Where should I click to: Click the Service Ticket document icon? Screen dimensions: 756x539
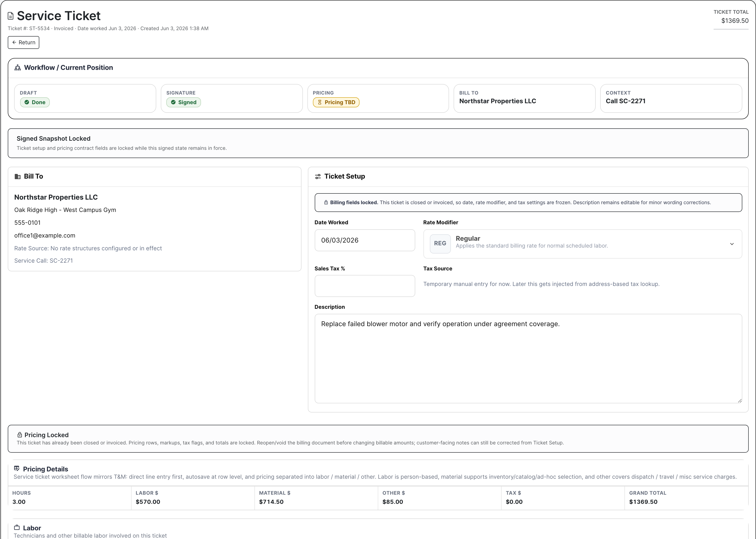[11, 16]
